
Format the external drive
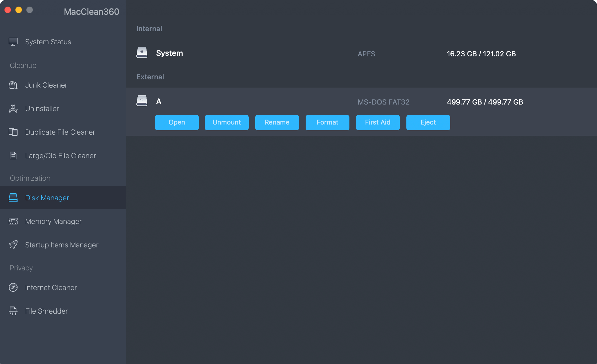coord(328,122)
